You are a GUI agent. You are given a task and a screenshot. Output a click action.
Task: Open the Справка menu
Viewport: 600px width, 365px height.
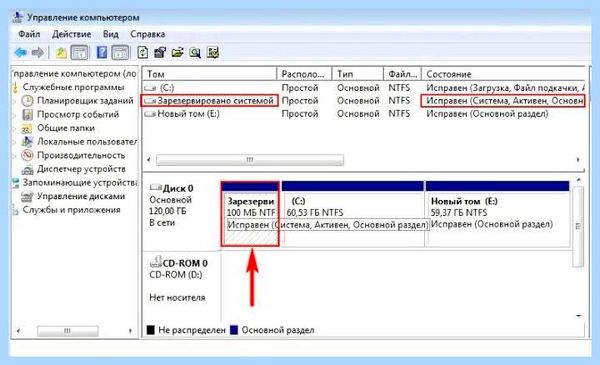point(148,34)
